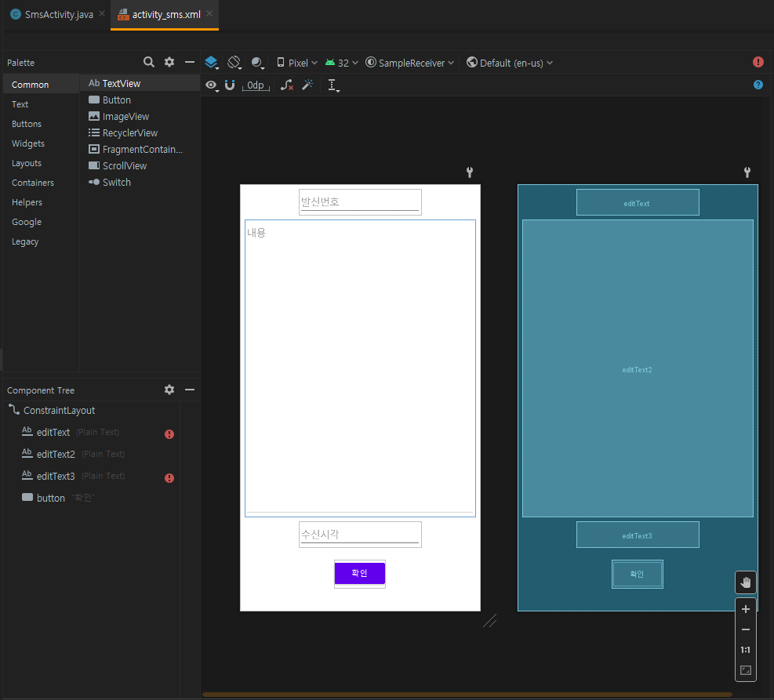The height and width of the screenshot is (700, 774).
Task: Open the Select Design Surface layers menu
Action: click(x=211, y=63)
